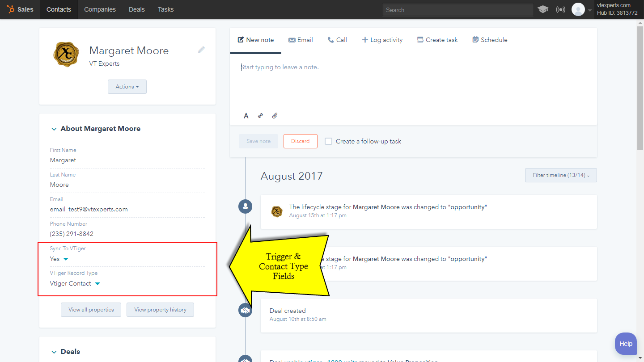Screen dimensions: 644x362
Task: Open text formatting options icon in note
Action: pos(246,116)
